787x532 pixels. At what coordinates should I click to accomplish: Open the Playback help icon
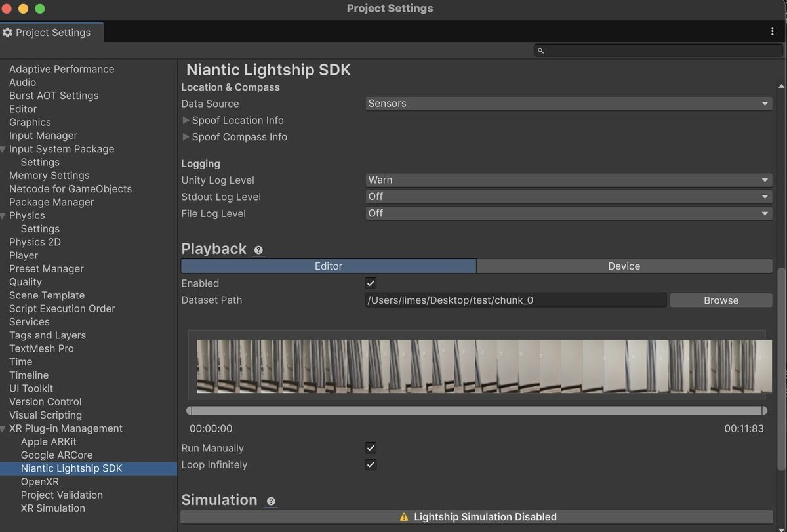[x=258, y=250]
